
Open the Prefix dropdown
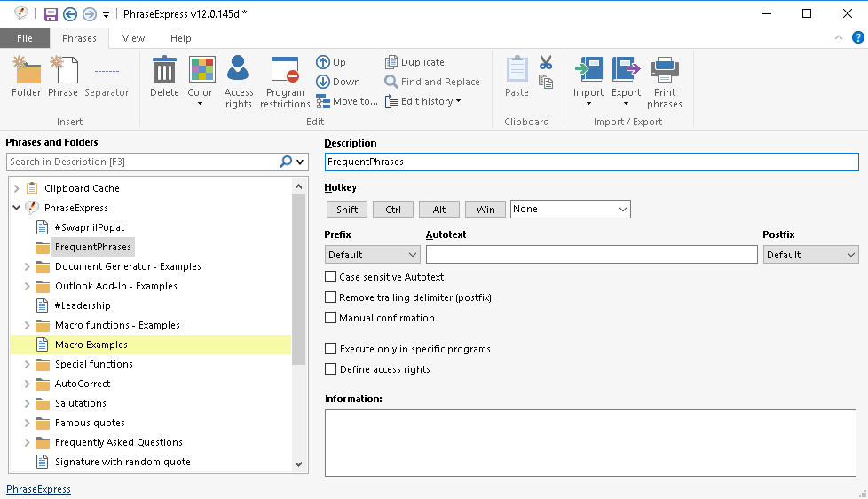click(x=372, y=255)
